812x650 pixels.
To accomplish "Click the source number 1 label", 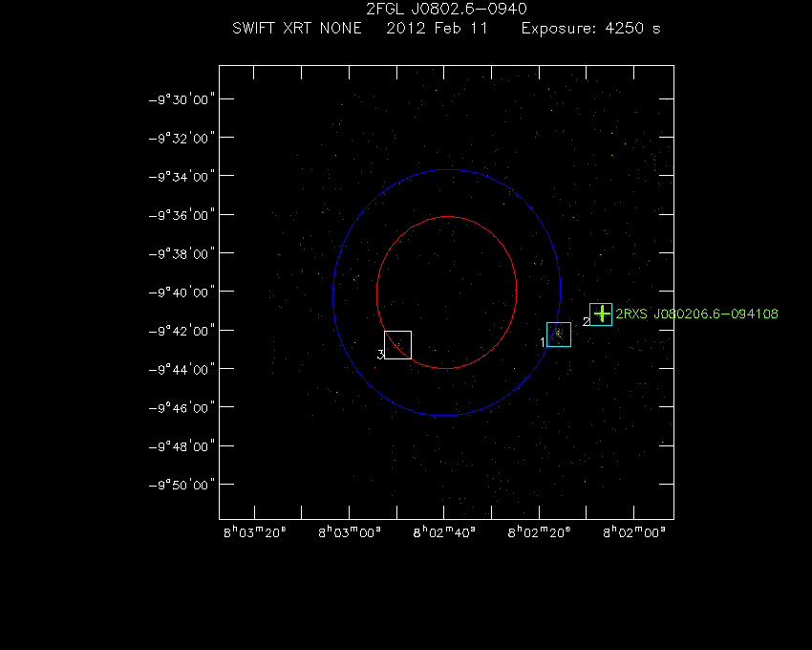I will click(x=543, y=342).
